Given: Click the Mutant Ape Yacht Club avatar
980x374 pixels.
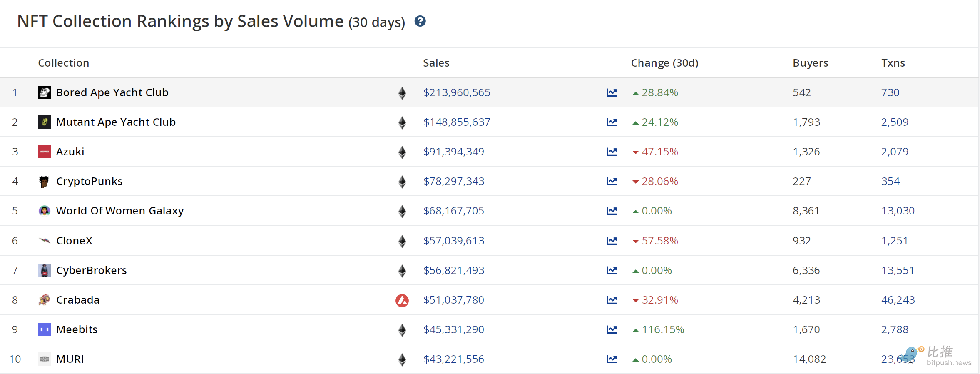Looking at the screenshot, I should click(x=45, y=122).
